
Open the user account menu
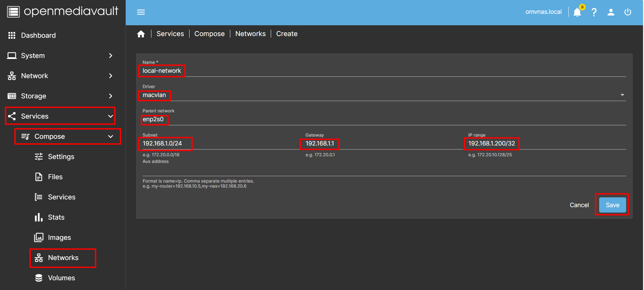[x=611, y=12]
